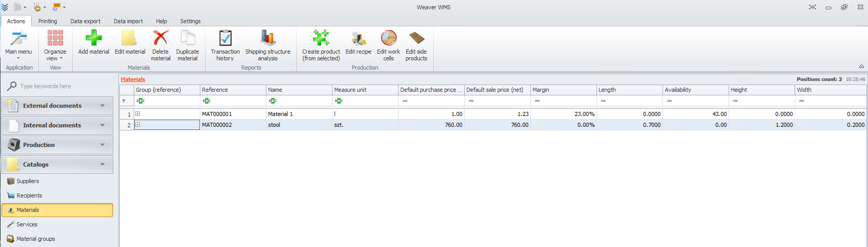Select the stool name cell

pos(299,125)
